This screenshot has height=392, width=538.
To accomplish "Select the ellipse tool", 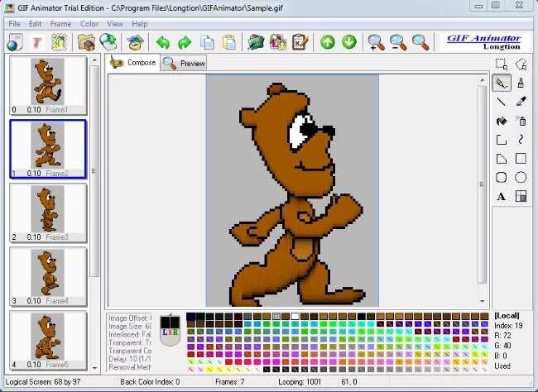I will point(521,177).
